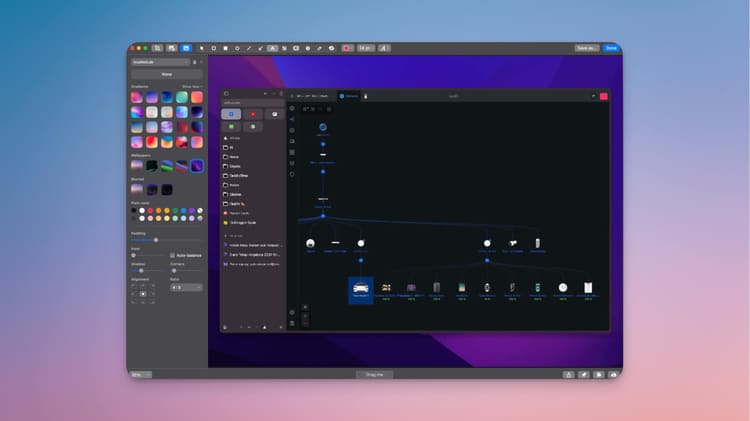
Task: Select the filled rectangle tool
Action: click(x=225, y=48)
